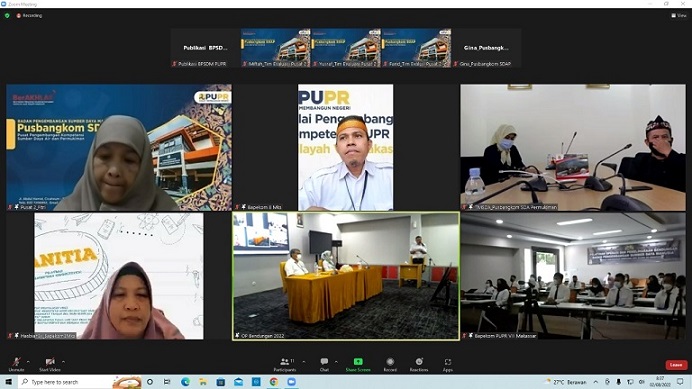Click the green encryption shield icon
Screen dimensions: 692x389
[7, 15]
